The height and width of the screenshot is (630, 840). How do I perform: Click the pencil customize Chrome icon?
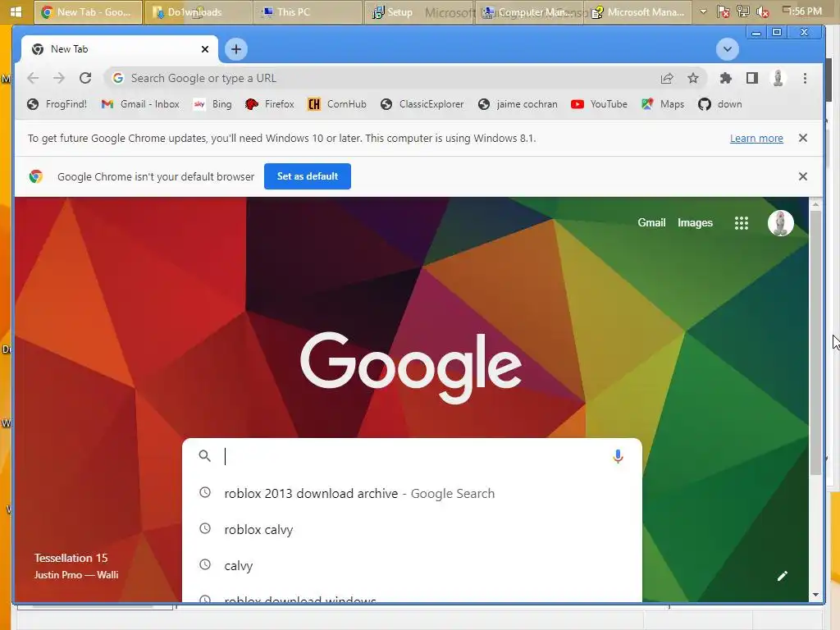782,576
